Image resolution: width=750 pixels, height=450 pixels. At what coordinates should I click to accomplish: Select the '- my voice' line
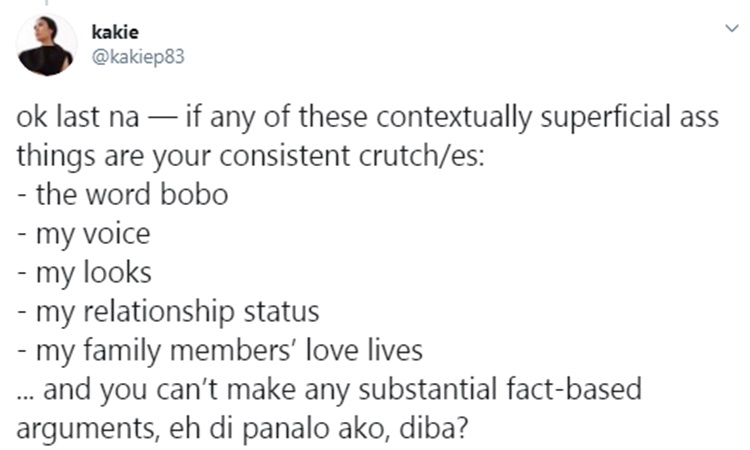[x=84, y=234]
